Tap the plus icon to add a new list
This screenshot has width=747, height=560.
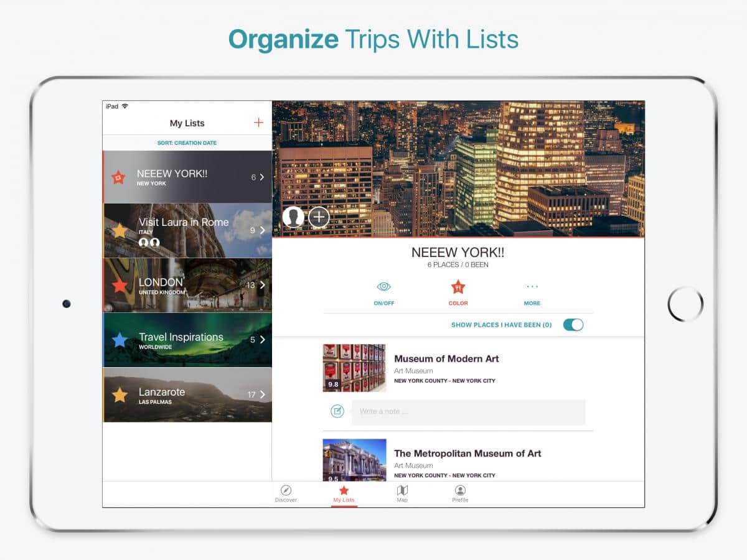click(258, 123)
